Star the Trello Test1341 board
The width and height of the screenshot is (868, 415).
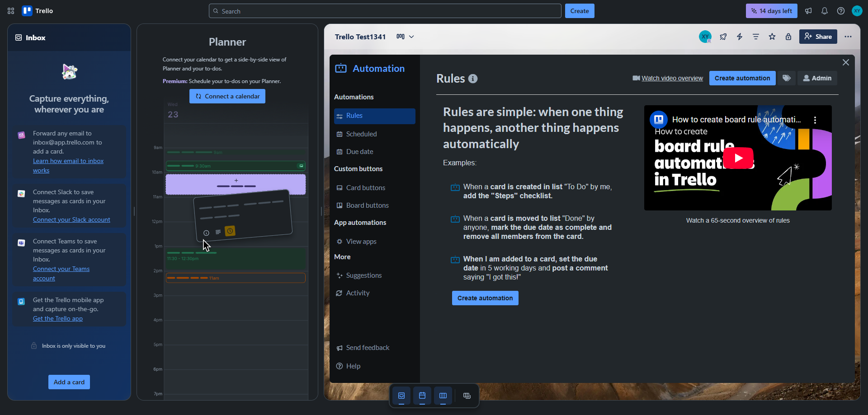[772, 37]
